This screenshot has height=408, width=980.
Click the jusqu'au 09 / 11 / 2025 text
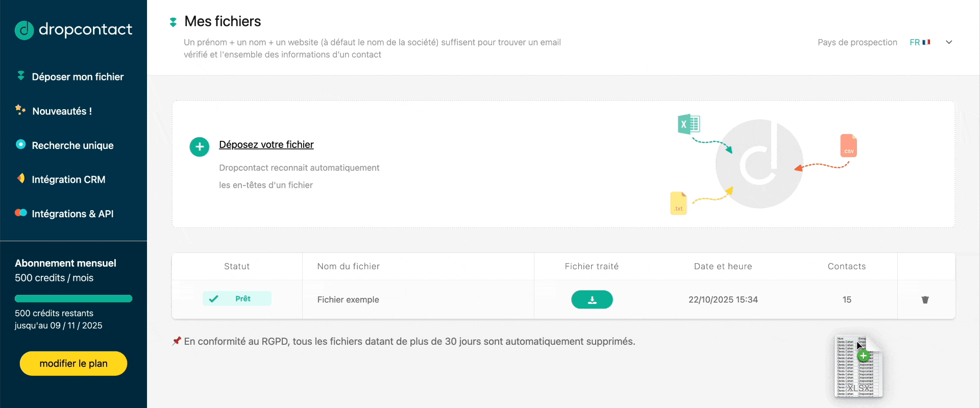59,325
